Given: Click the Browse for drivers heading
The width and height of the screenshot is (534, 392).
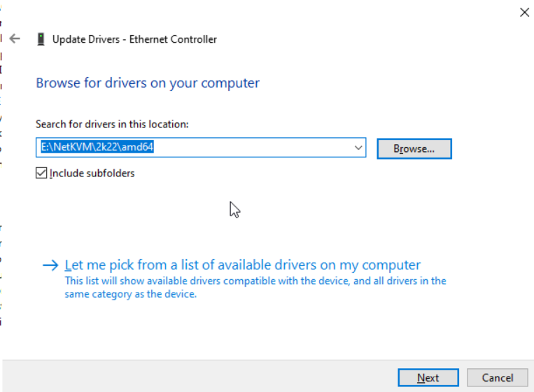Looking at the screenshot, I should point(148,83).
